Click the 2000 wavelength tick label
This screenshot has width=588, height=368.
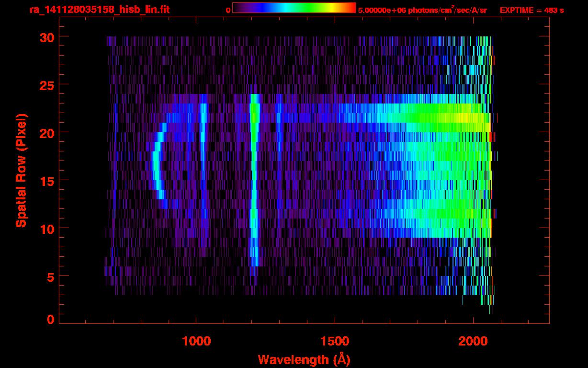[473, 341]
